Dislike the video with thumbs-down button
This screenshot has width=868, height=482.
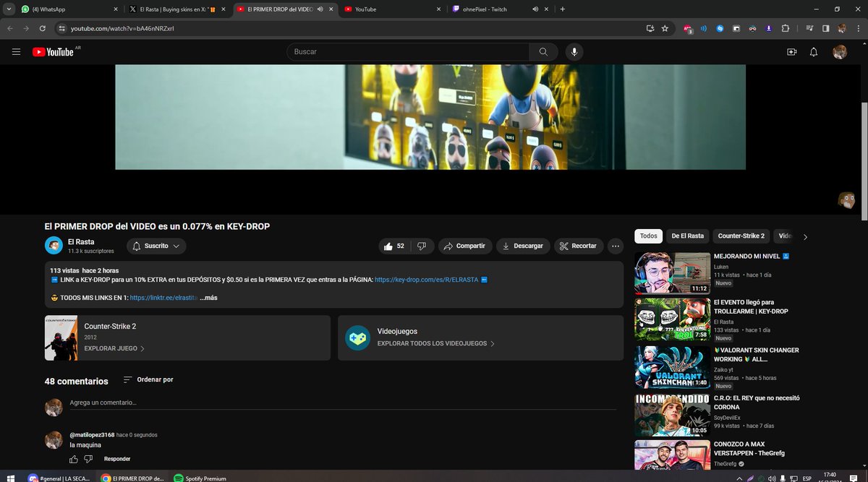tap(422, 246)
